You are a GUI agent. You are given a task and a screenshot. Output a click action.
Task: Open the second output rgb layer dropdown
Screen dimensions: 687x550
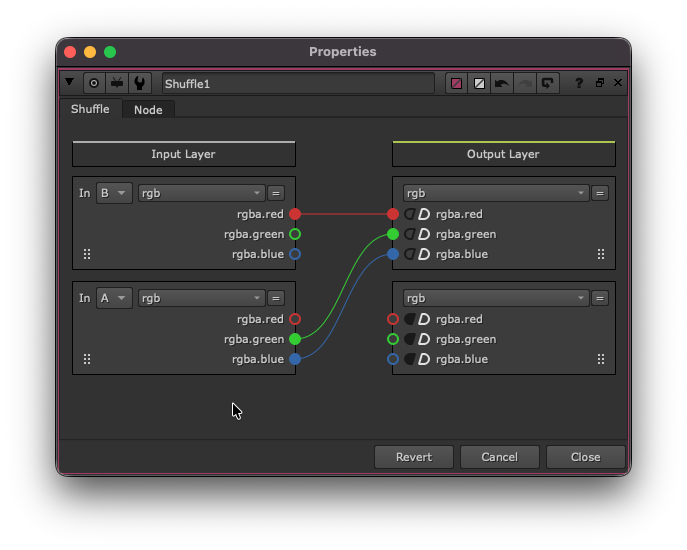point(496,298)
